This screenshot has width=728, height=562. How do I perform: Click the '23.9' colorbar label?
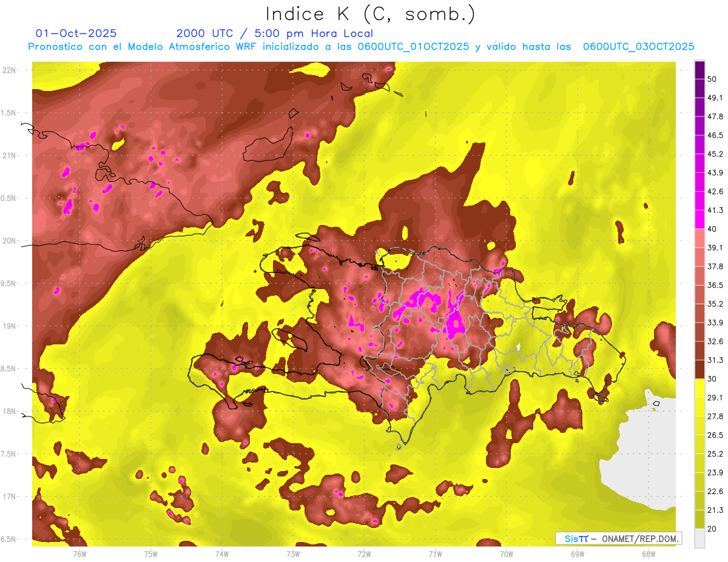click(x=715, y=472)
